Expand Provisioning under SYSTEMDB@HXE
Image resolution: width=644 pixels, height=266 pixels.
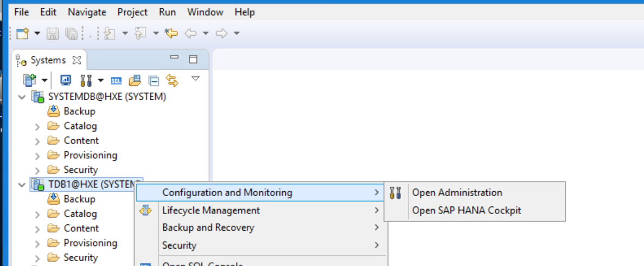(37, 156)
